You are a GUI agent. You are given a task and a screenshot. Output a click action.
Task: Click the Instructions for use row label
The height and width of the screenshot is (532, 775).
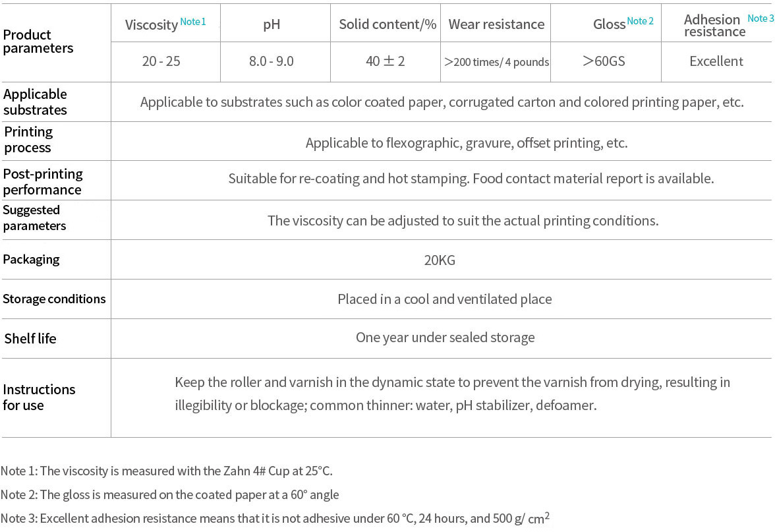point(39,398)
